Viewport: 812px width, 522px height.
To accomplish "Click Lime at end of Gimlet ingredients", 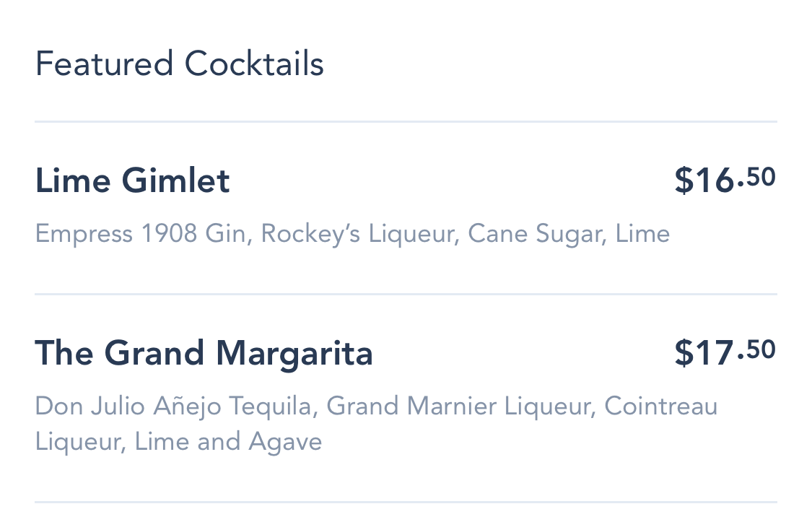I will (x=642, y=234).
